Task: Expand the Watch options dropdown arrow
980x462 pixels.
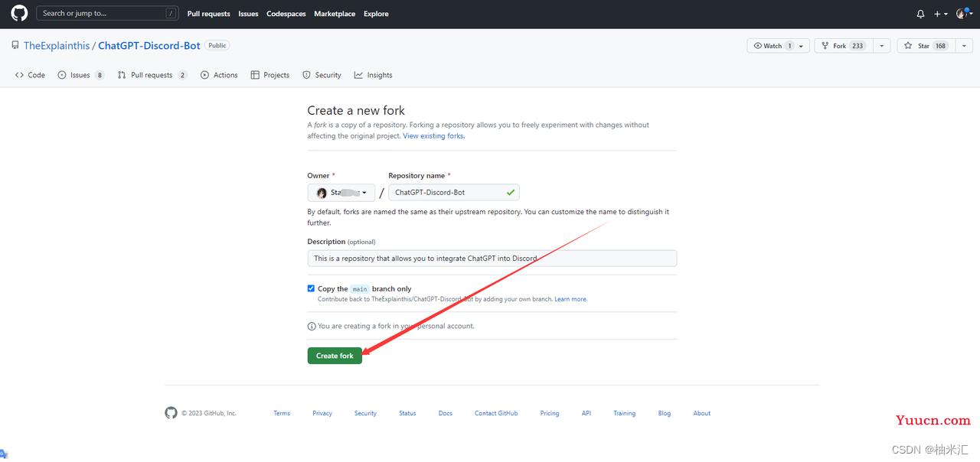Action: [x=802, y=46]
